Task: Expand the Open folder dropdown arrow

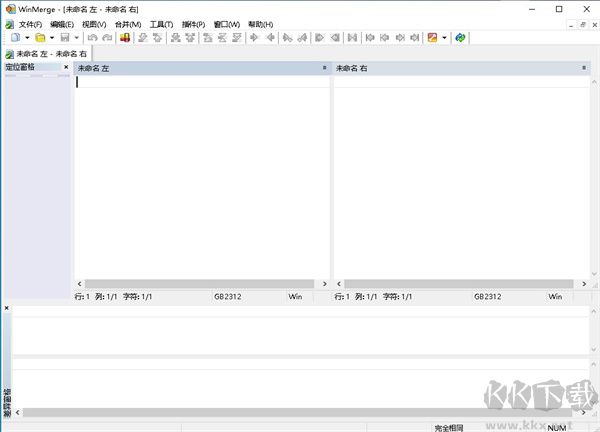Action: pyautogui.click(x=52, y=38)
